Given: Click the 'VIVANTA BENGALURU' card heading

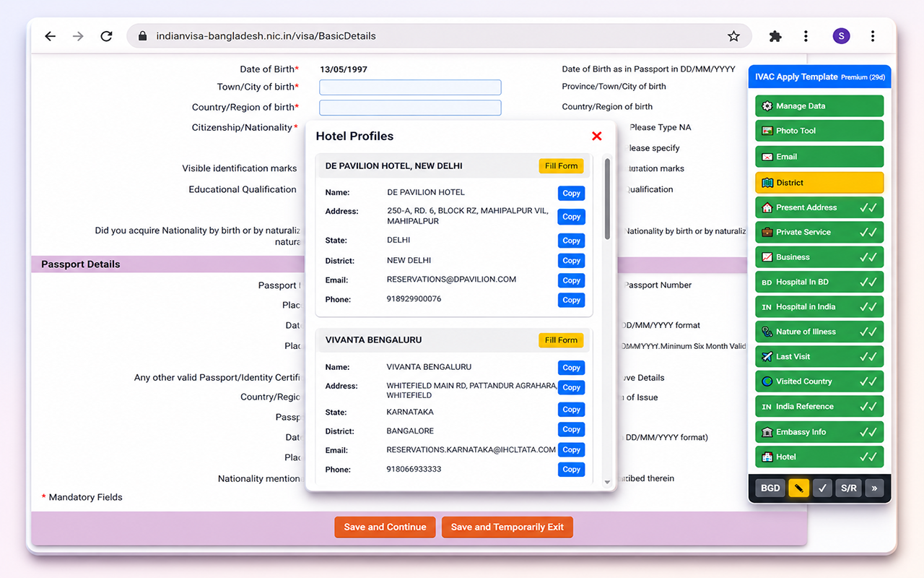Looking at the screenshot, I should (373, 340).
